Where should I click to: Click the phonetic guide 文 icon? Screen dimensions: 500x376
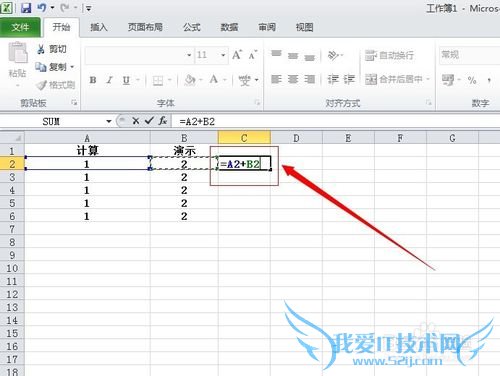pos(244,80)
